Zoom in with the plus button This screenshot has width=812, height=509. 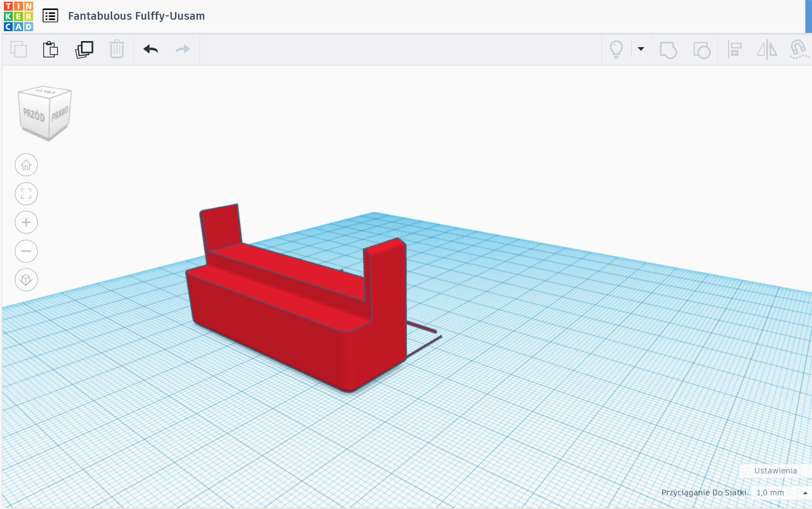(x=26, y=222)
